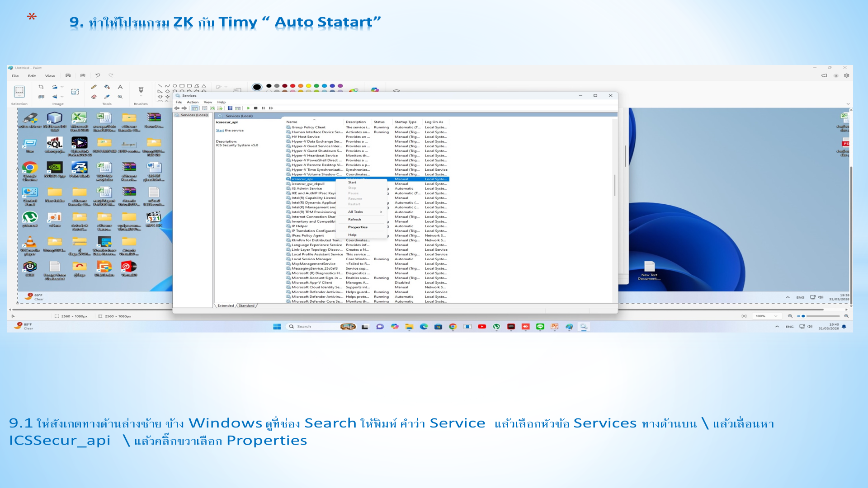Click the Paint zoom slider handle
This screenshot has height=488, width=868.
click(x=803, y=316)
